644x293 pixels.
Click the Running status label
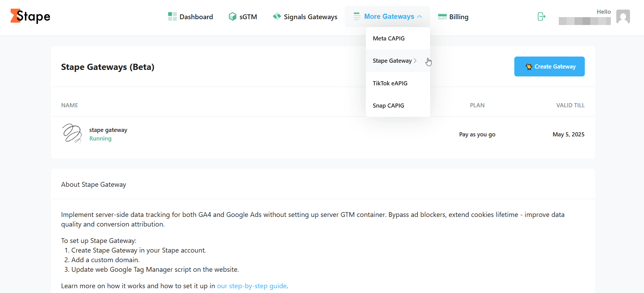point(100,138)
